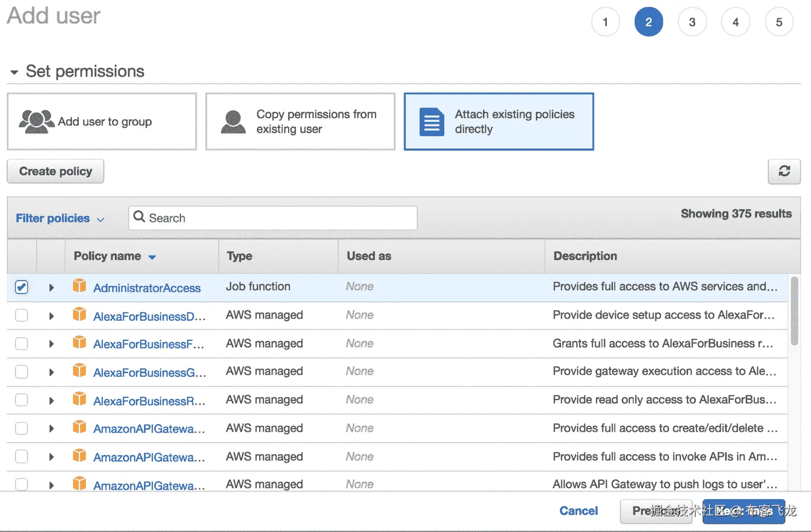Click the Copy permissions from existing user icon
Image resolution: width=811 pixels, height=532 pixels.
click(233, 122)
